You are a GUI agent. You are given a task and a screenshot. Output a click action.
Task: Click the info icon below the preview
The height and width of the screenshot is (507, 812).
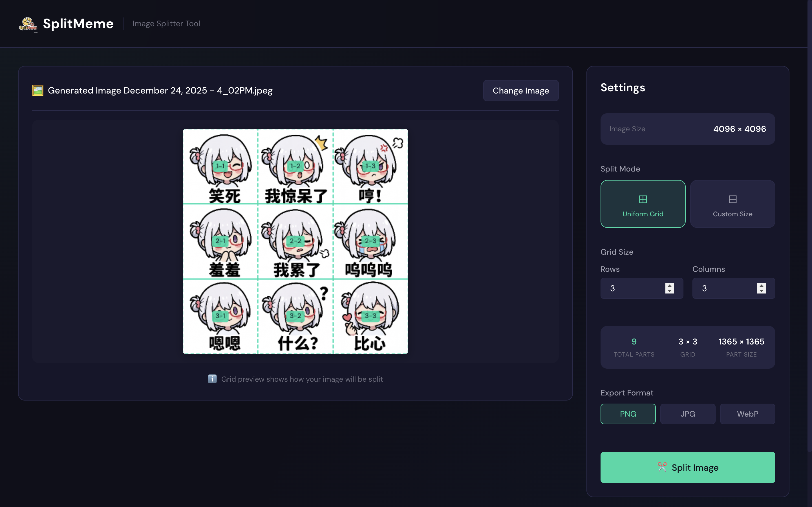(212, 379)
